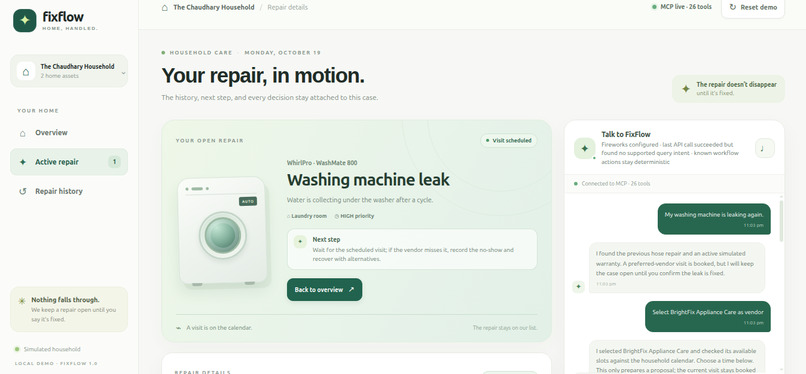Click 'Connected to MCP · 26 tools' status line

pyautogui.click(x=612, y=183)
